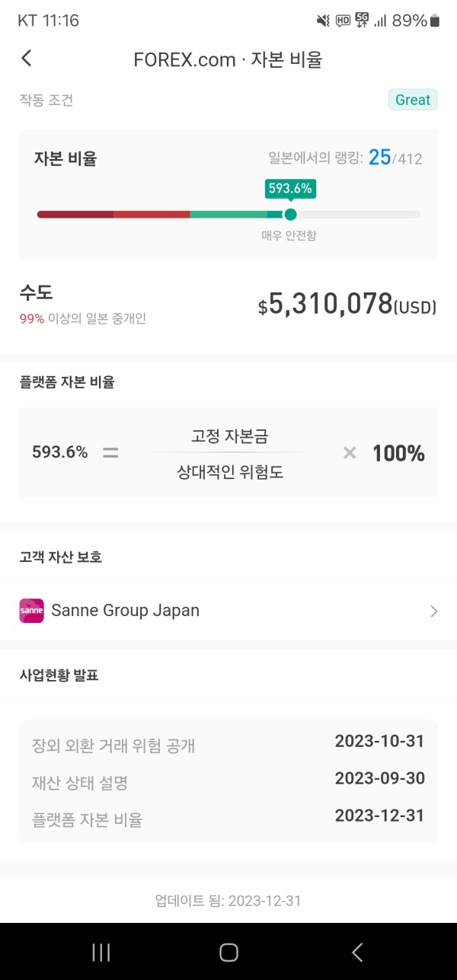Tap the 593.6% tooltip bubble
This screenshot has width=457, height=980.
click(290, 189)
